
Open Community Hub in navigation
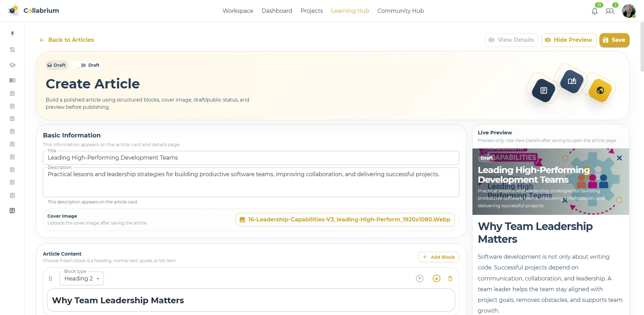click(401, 11)
